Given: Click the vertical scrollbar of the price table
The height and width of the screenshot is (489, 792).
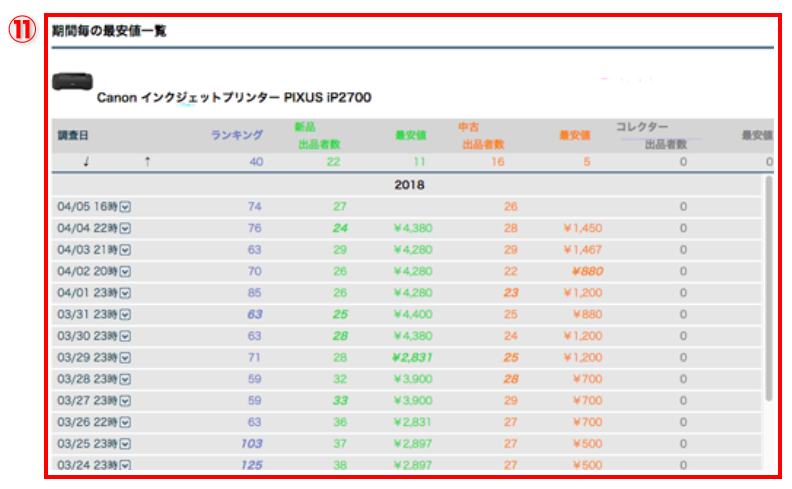Looking at the screenshot, I should tap(769, 288).
